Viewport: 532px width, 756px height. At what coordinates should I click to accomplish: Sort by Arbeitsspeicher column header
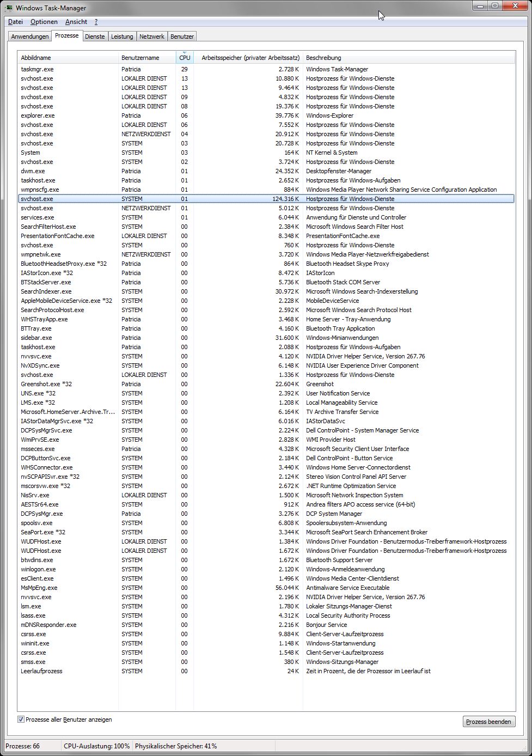point(248,58)
